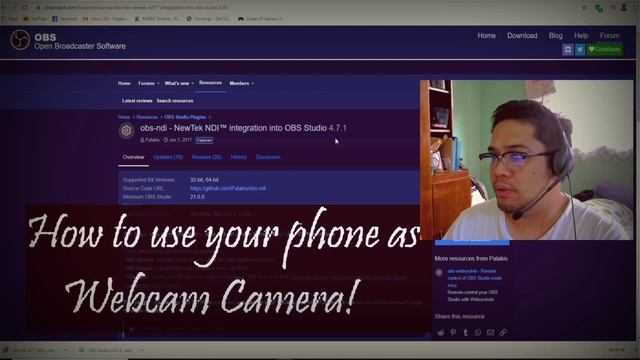Image resolution: width=640 pixels, height=360 pixels.
Task: Open Search resources sub-navigation link
Action: (x=175, y=101)
